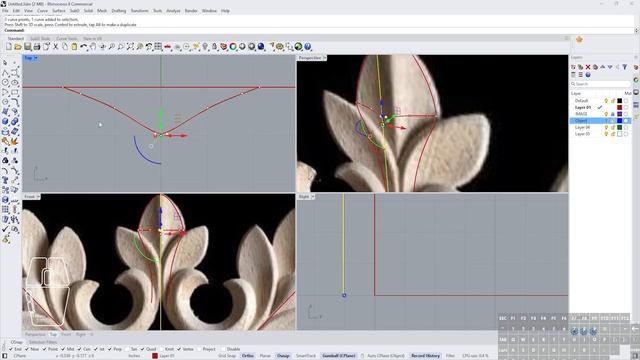Switch to Selection Filters tab
The width and height of the screenshot is (640, 360).
pyautogui.click(x=43, y=342)
